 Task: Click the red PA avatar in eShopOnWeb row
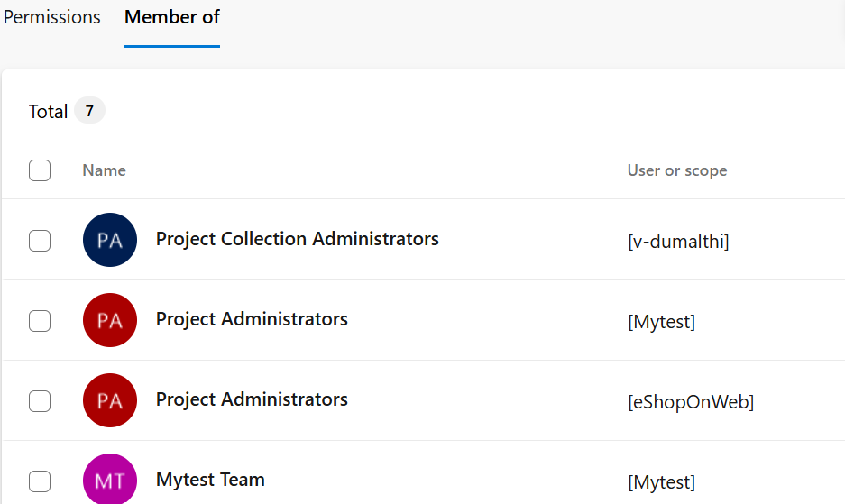click(x=110, y=400)
